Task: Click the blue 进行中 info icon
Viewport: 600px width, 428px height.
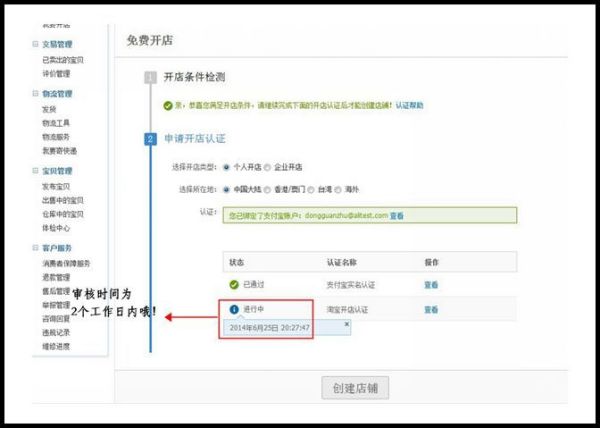Action: (234, 310)
